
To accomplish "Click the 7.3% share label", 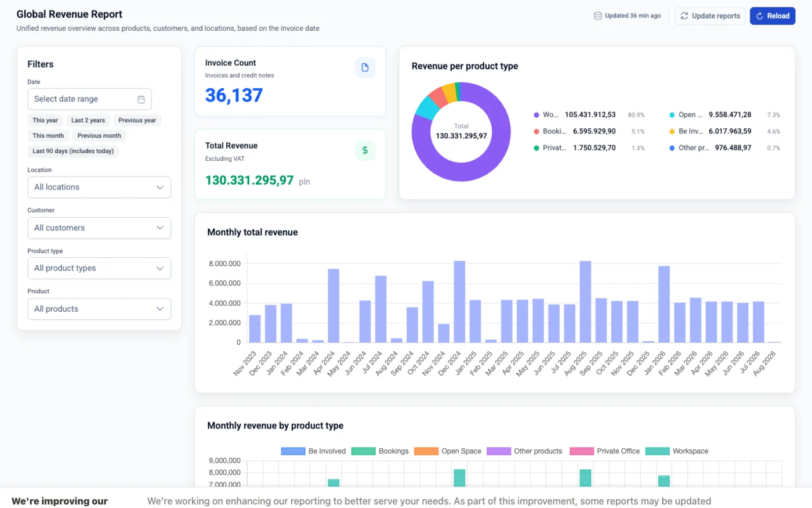I will (x=774, y=115).
